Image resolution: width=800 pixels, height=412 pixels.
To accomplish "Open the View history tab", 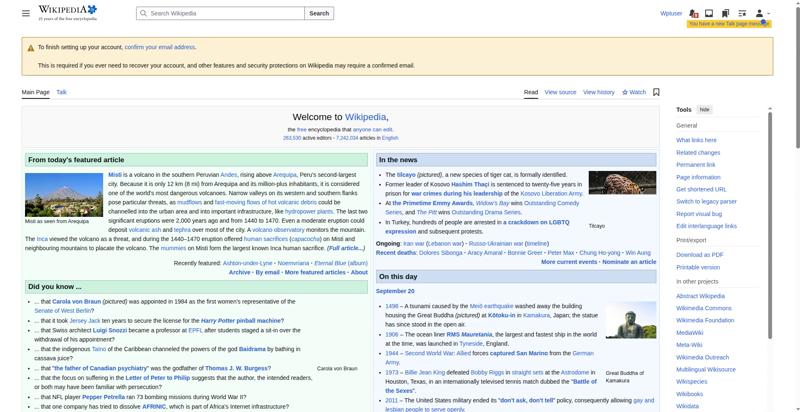I will 598,92.
